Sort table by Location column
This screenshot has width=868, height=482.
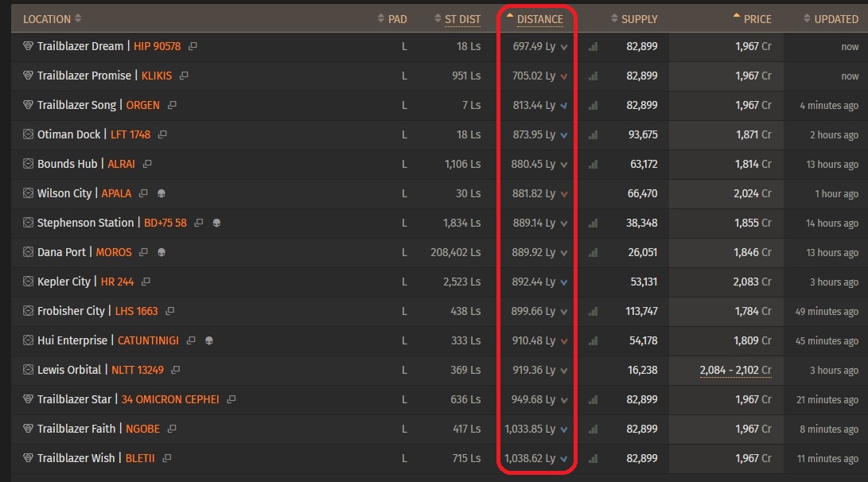click(x=52, y=19)
